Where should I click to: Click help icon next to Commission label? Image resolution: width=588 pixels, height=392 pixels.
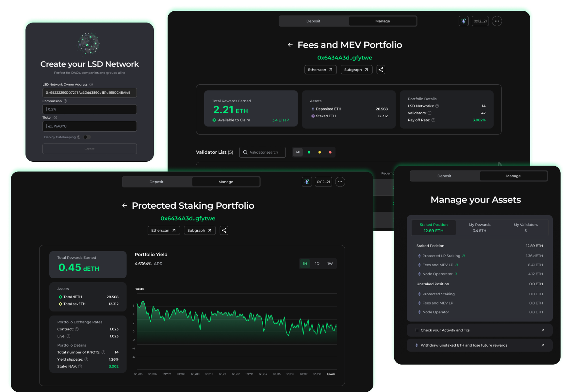pos(65,101)
